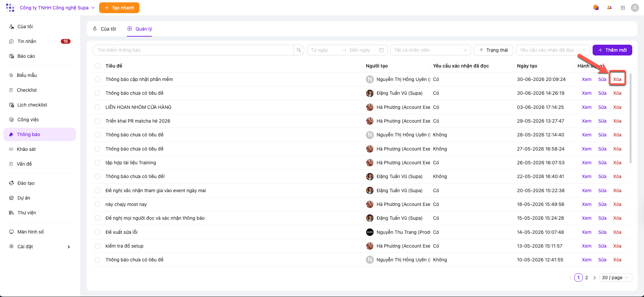
Task: Open the apps grid icon in header
Action: point(623,7)
